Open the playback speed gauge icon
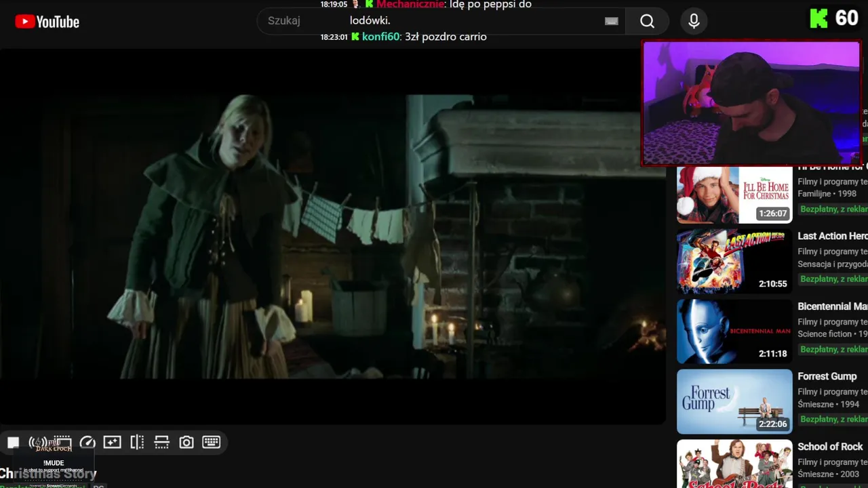 point(87,443)
